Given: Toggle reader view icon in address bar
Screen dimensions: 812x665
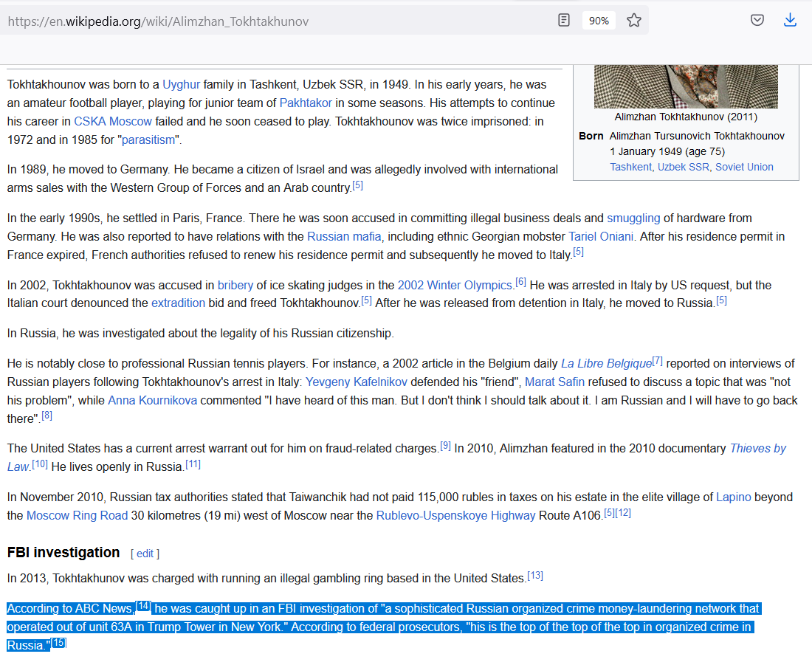Looking at the screenshot, I should tap(564, 20).
